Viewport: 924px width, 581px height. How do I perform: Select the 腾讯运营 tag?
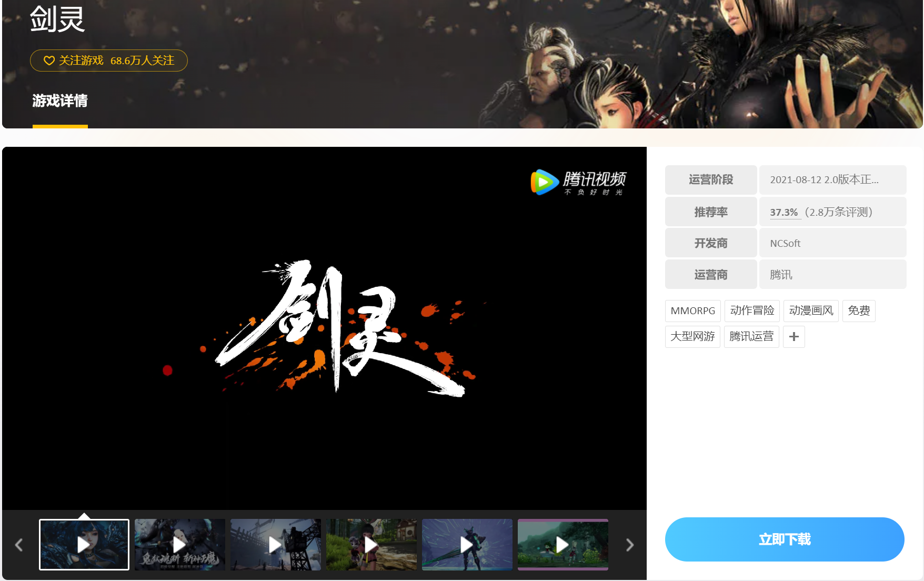pyautogui.click(x=751, y=337)
